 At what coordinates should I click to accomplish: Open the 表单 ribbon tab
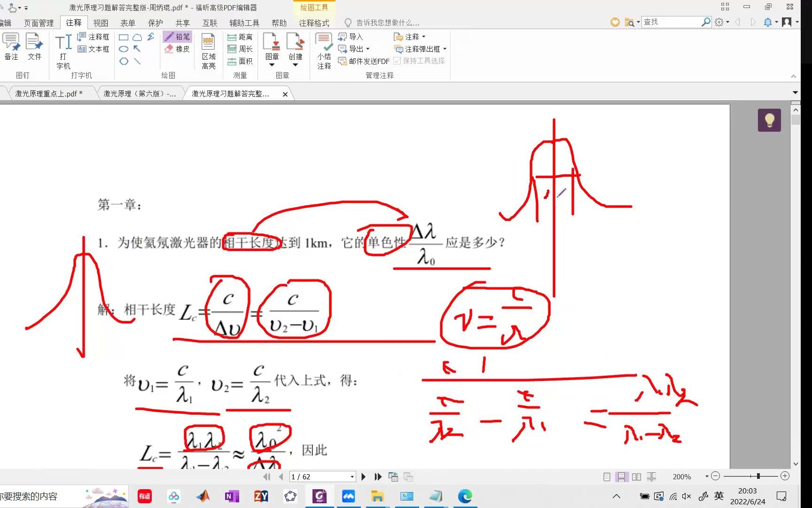128,23
